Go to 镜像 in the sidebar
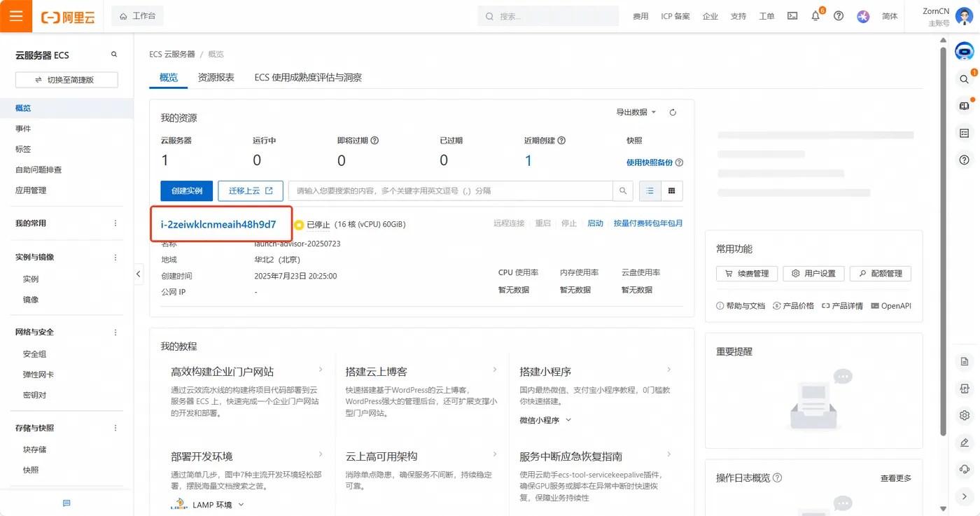 pyautogui.click(x=31, y=300)
